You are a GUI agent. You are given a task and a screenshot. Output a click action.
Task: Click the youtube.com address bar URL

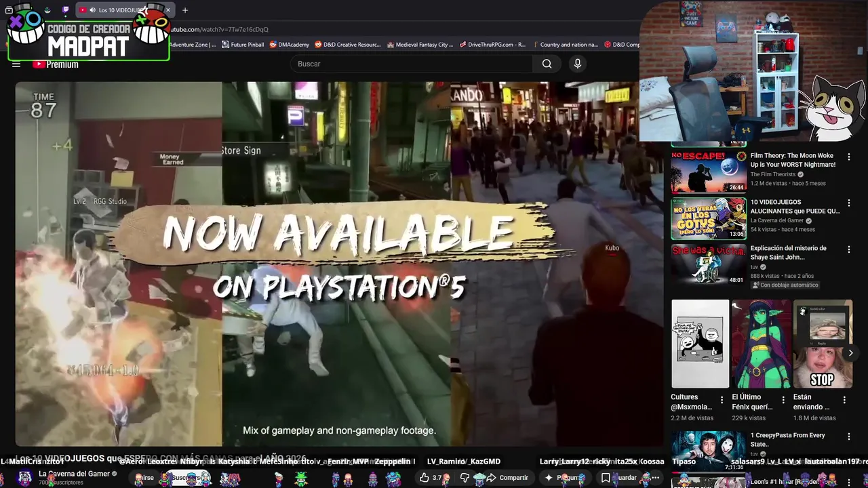pyautogui.click(x=219, y=30)
